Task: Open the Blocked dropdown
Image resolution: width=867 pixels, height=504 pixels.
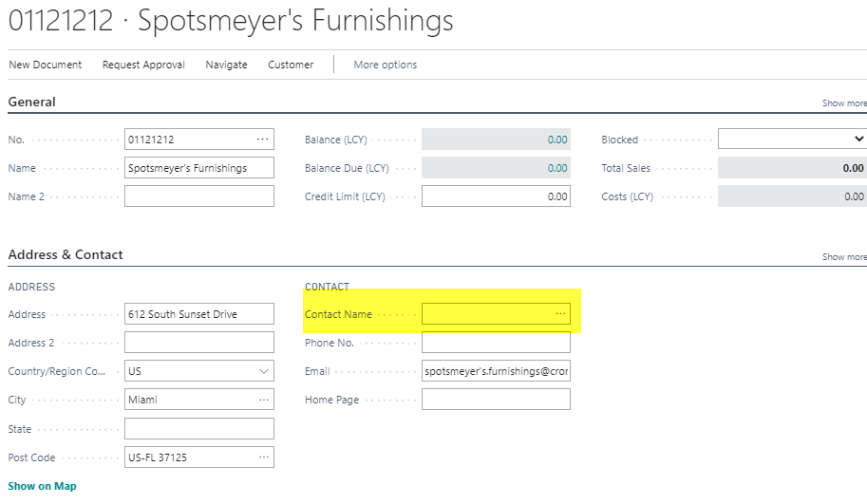Action: (858, 140)
